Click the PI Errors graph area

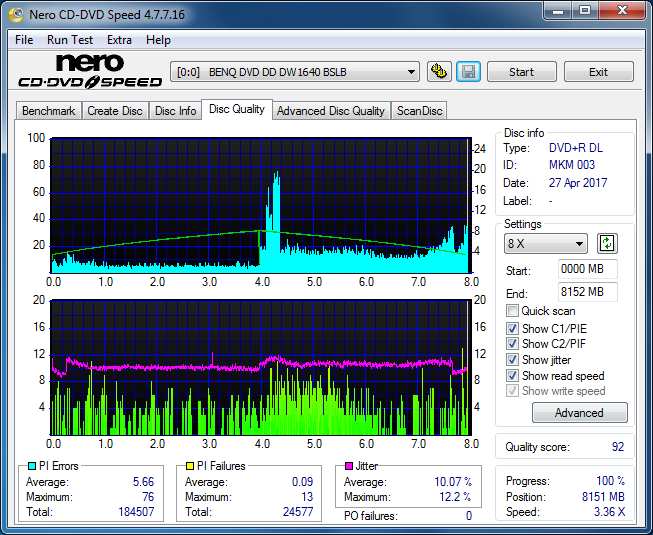click(x=261, y=205)
